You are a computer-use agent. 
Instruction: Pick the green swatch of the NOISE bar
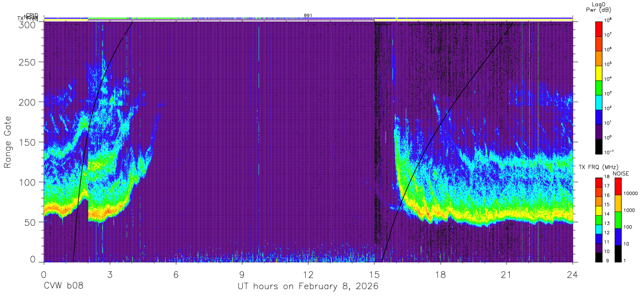[618, 219]
